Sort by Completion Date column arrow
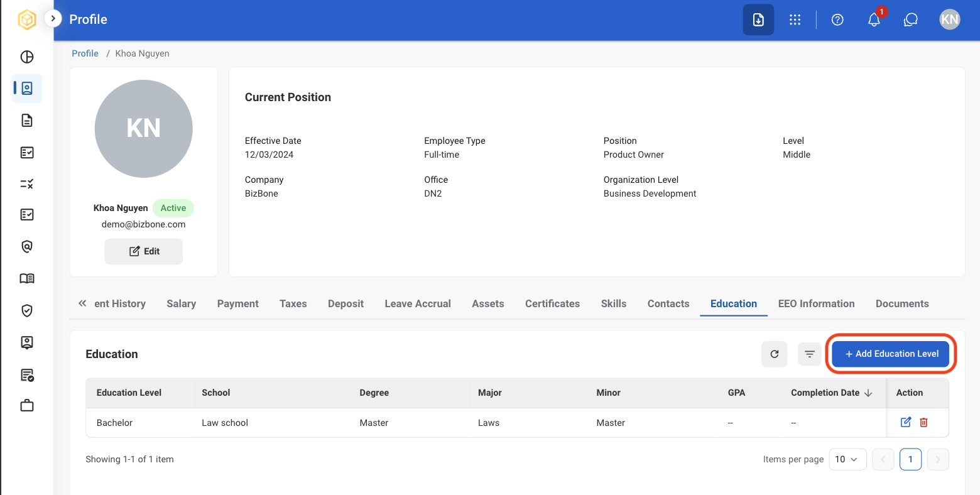Viewport: 980px width, 495px height. [x=868, y=393]
